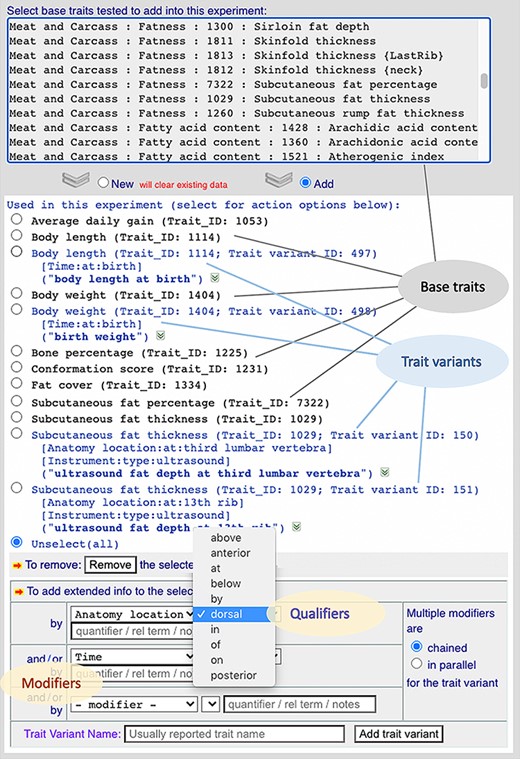The image size is (520, 759).
Task: Choose "by" from qualifier list
Action: coord(234,599)
